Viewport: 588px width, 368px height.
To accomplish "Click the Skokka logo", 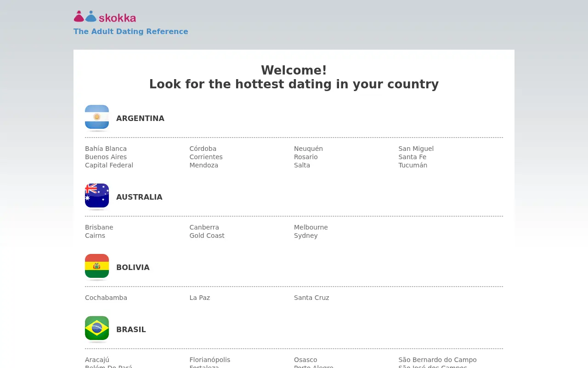I will click(105, 17).
